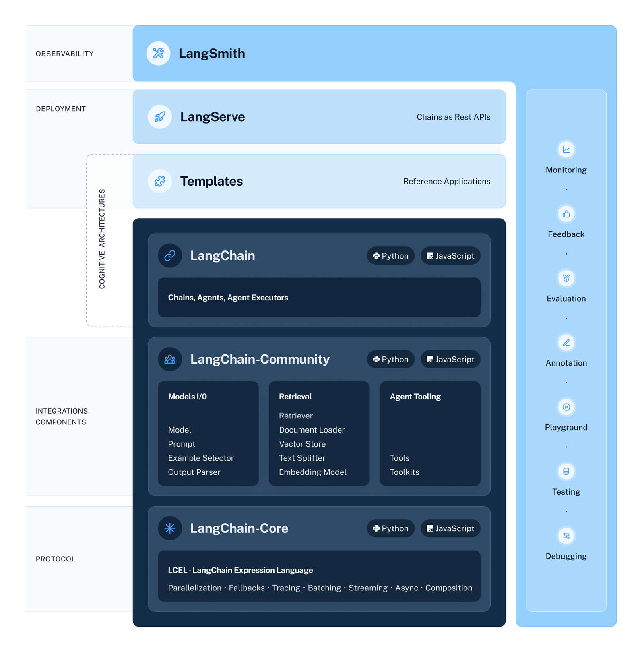Click the LangChain chain-link icon
This screenshot has width=644, height=652.
(x=169, y=255)
